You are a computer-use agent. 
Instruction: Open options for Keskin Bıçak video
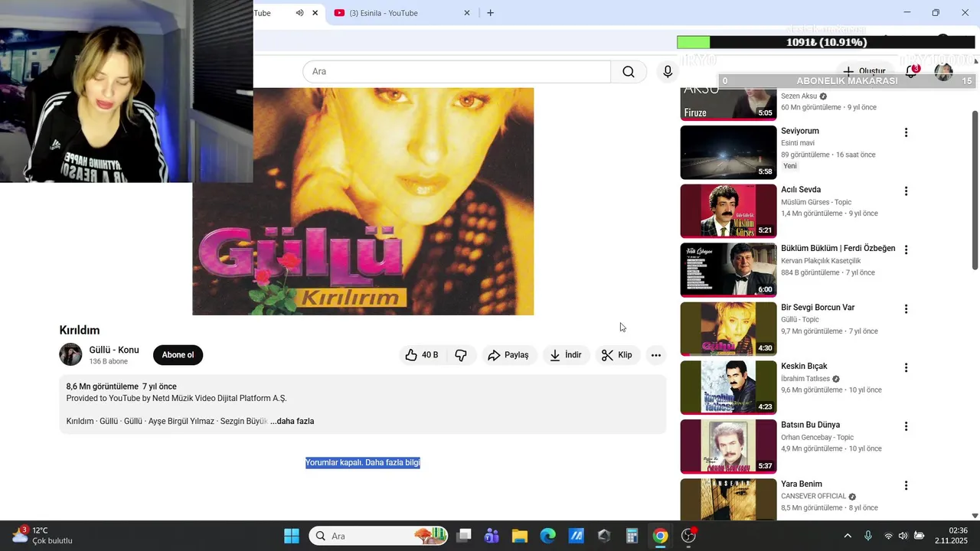coord(906,367)
